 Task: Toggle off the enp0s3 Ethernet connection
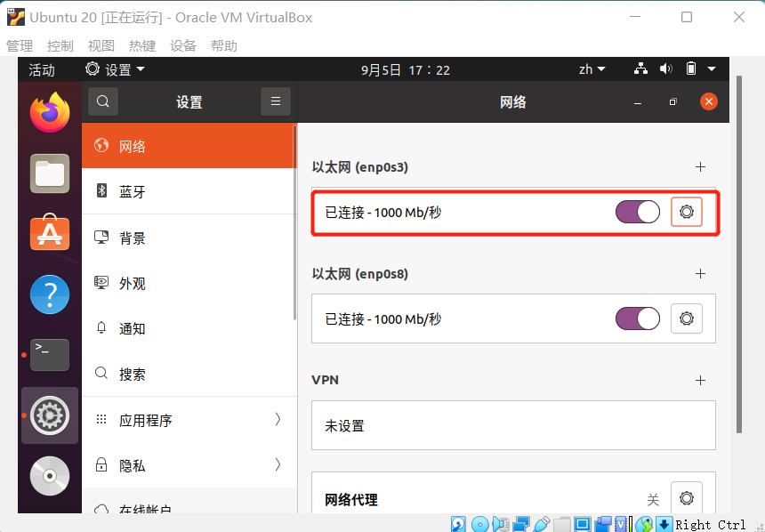[x=637, y=213]
